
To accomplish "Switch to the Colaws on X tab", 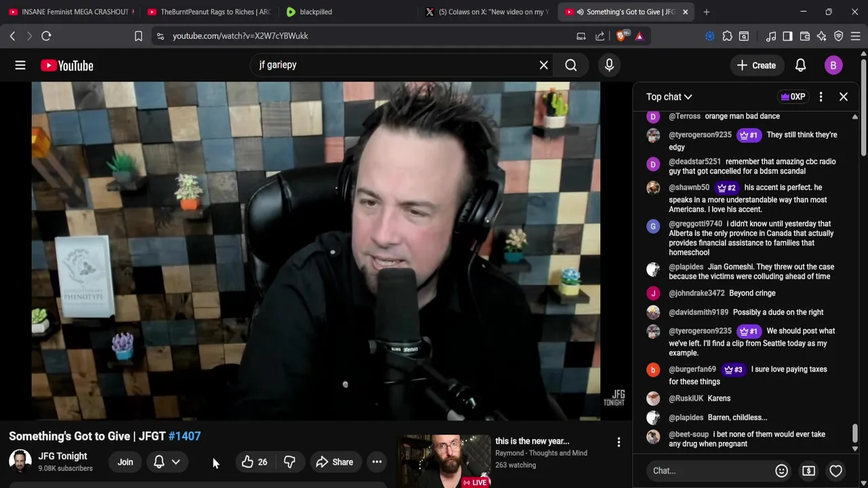I will click(x=487, y=12).
